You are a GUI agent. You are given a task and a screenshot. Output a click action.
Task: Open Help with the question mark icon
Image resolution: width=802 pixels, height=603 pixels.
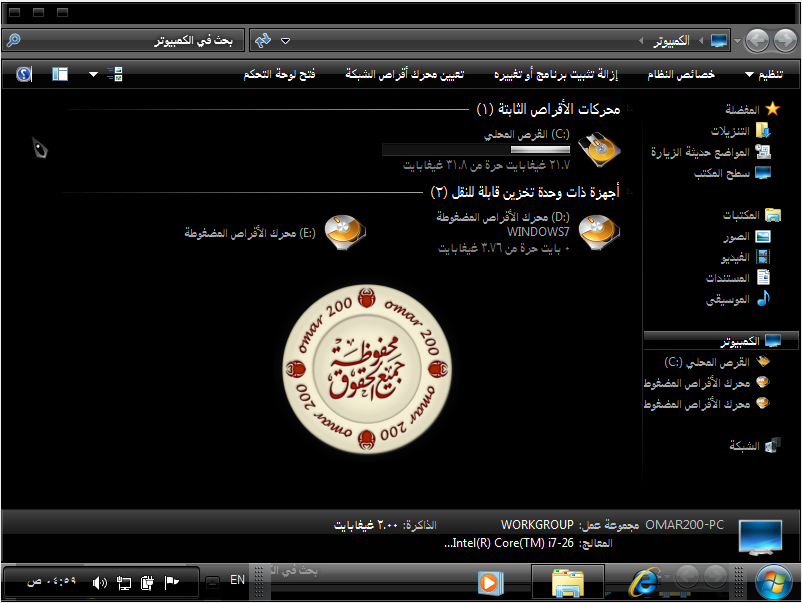[24, 74]
